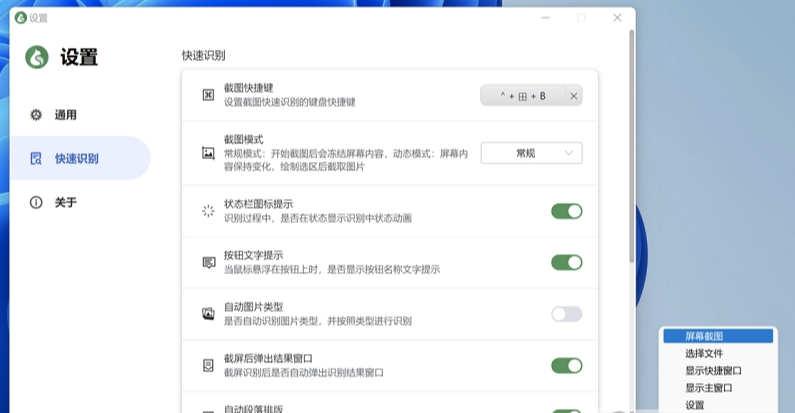Click the gear icon for 通用

36,115
